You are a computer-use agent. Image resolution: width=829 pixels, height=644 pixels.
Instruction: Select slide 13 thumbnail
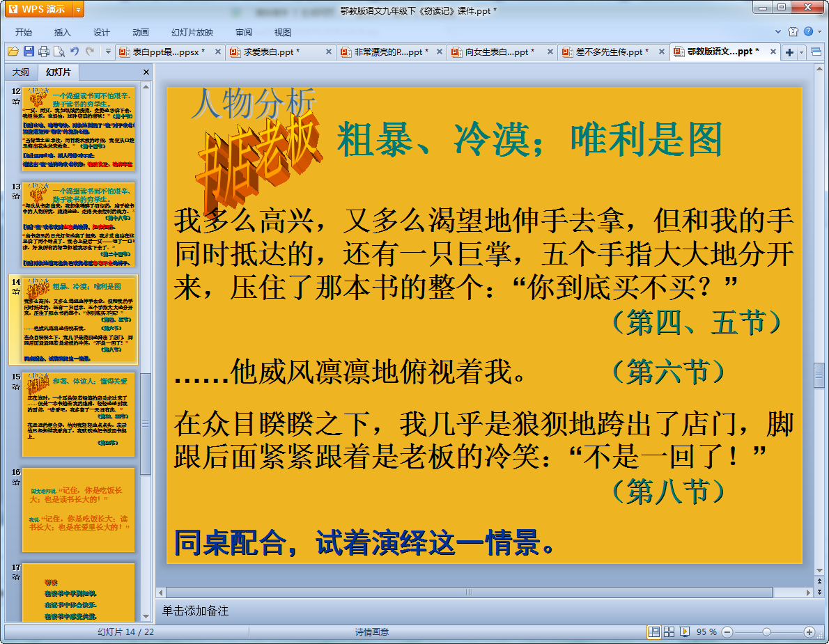(78, 224)
